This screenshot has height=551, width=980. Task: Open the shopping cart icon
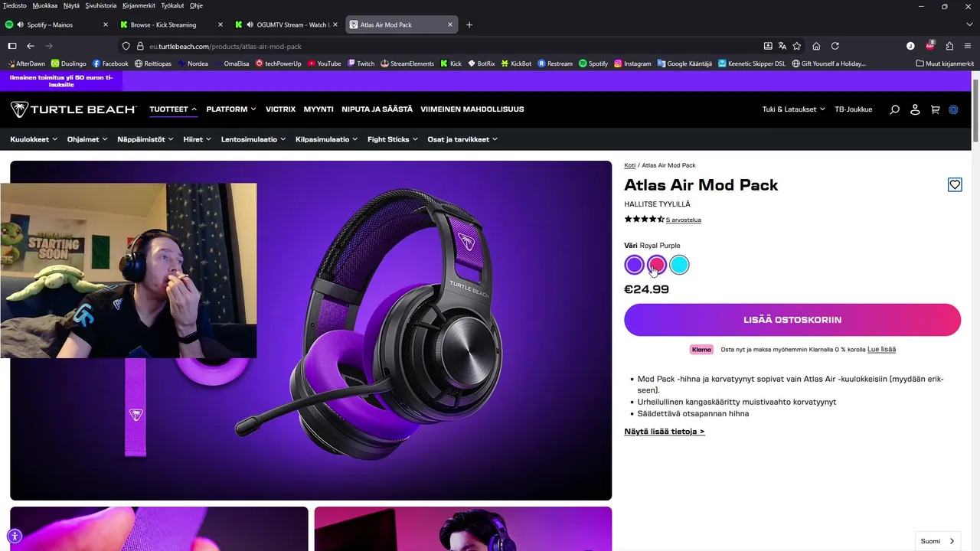click(x=935, y=109)
